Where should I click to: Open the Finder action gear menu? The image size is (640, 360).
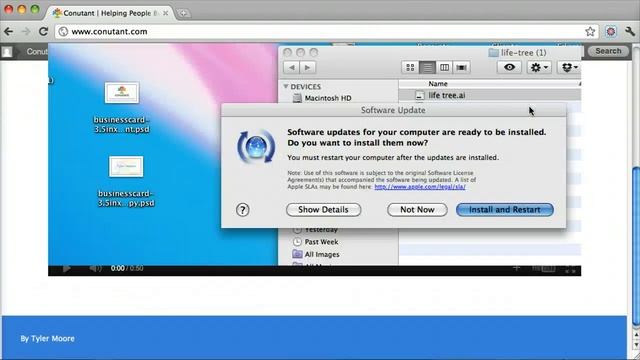point(539,67)
